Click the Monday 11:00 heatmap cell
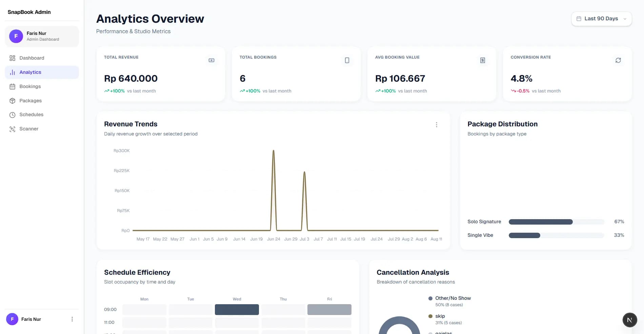Screen dimensions: 644x334 click(x=144, y=322)
